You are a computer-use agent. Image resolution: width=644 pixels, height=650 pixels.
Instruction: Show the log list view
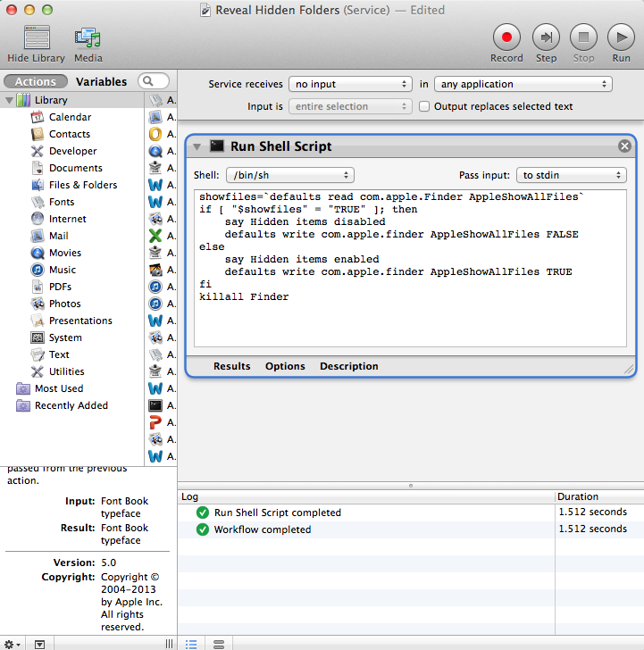click(x=191, y=645)
